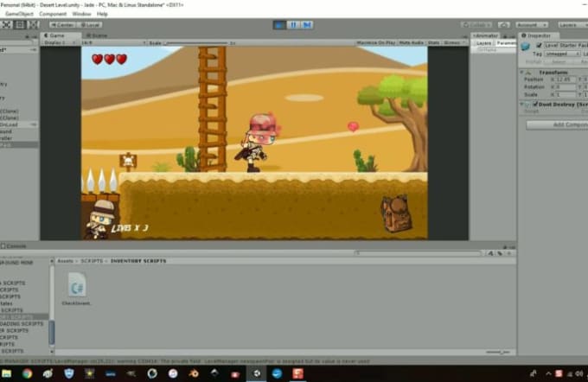This screenshot has width=588, height=382.
Task: Click the SCRIPTS breadcrumb link
Action: (x=92, y=261)
